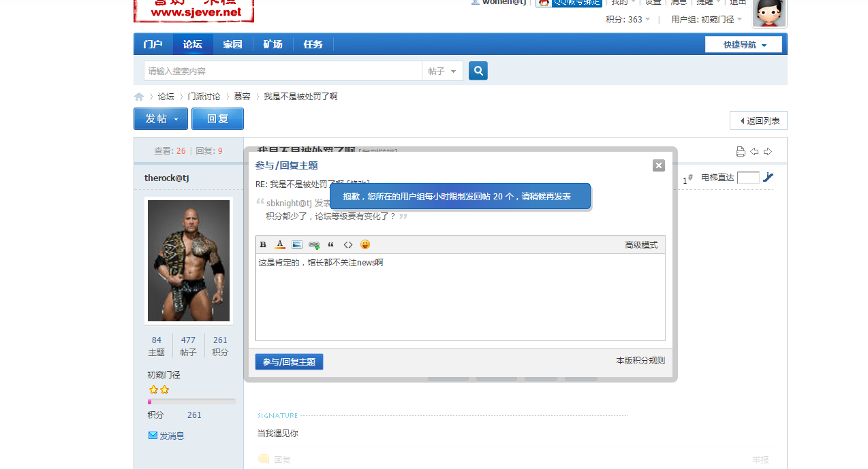
Task: Click the 84 主题 threads count
Action: click(157, 346)
